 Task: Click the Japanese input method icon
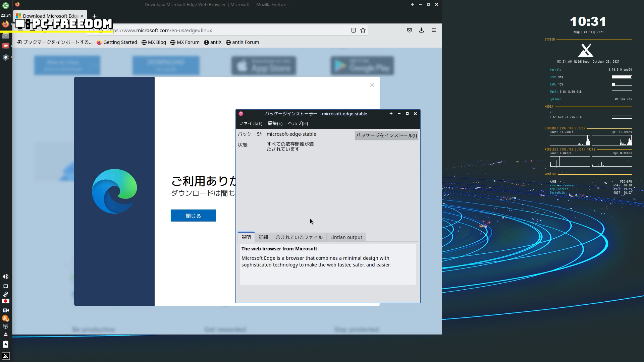tap(5, 318)
